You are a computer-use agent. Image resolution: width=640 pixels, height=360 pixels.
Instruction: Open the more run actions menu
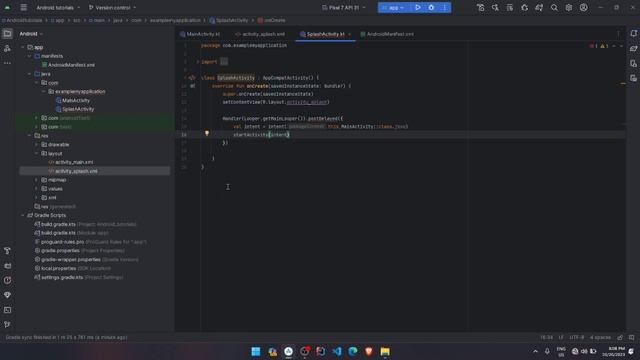click(x=444, y=7)
